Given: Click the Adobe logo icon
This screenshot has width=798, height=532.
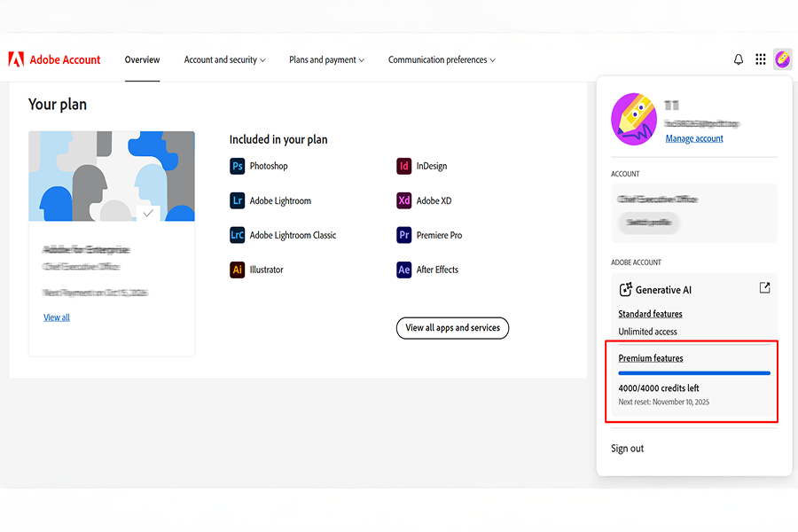Looking at the screenshot, I should pos(16,59).
